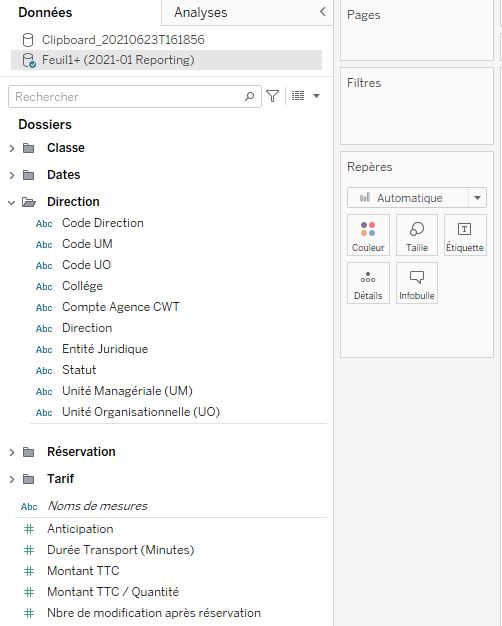
Task: Click the data grid view icon
Action: click(x=298, y=96)
